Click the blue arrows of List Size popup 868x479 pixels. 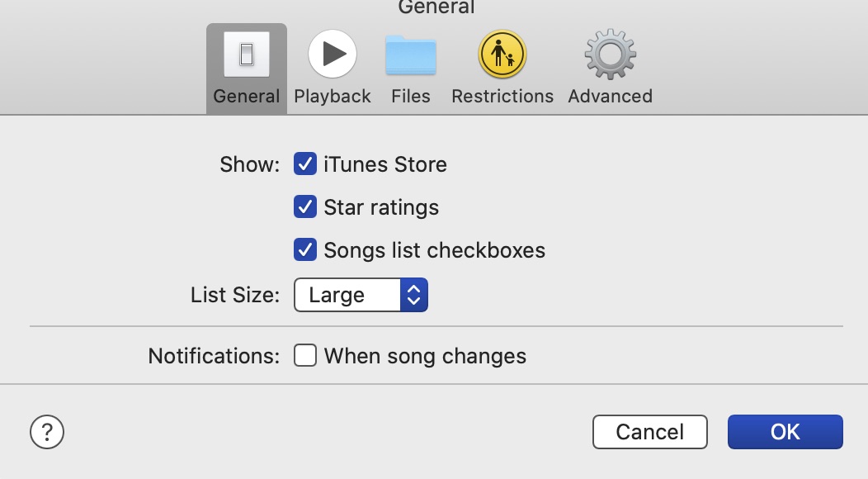click(414, 295)
